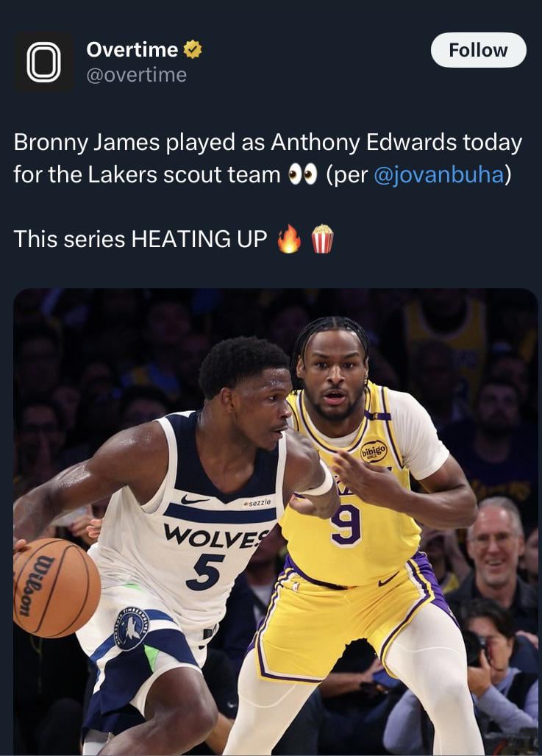Click the bibigo patch on the yellow jersey
This screenshot has height=756, width=542.
click(374, 451)
